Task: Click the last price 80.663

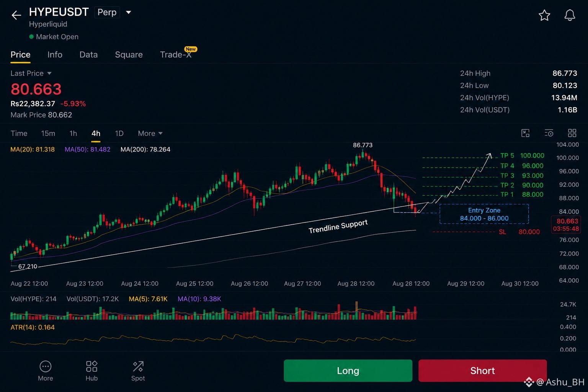Action: (36, 89)
